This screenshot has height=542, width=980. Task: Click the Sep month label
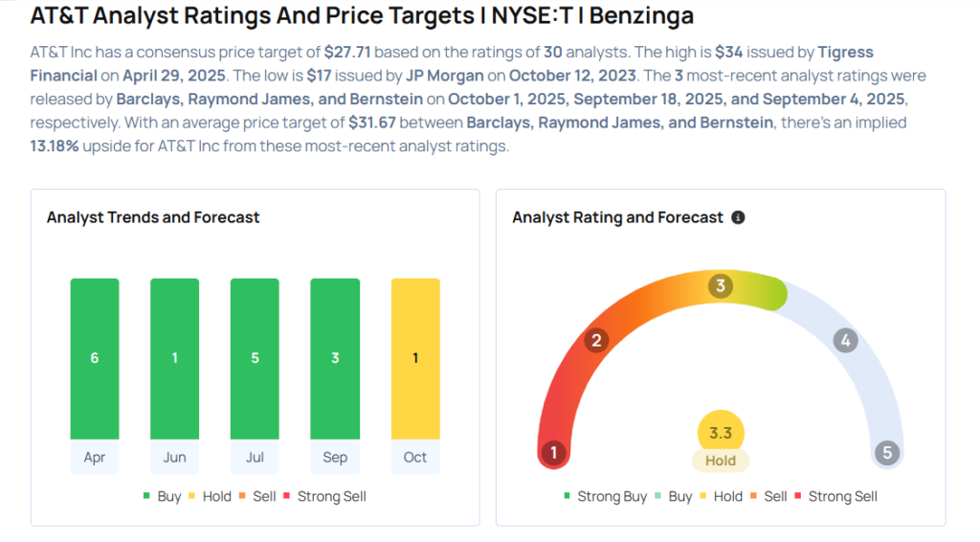pos(335,457)
